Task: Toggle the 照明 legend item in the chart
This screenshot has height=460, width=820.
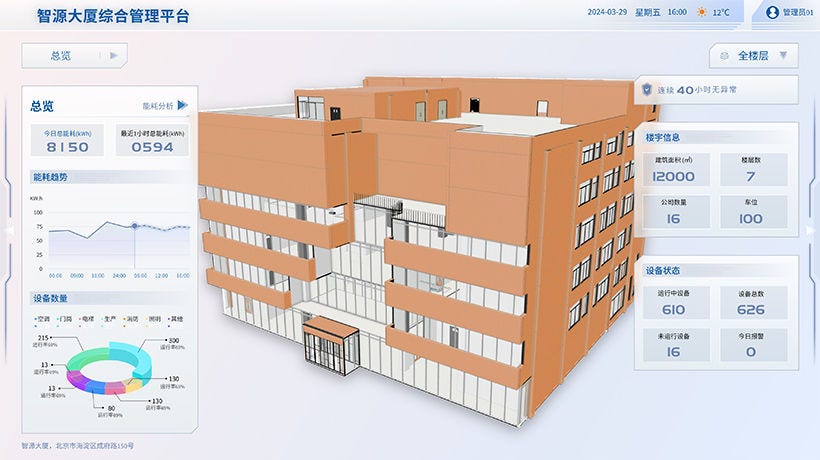Action: (153, 318)
